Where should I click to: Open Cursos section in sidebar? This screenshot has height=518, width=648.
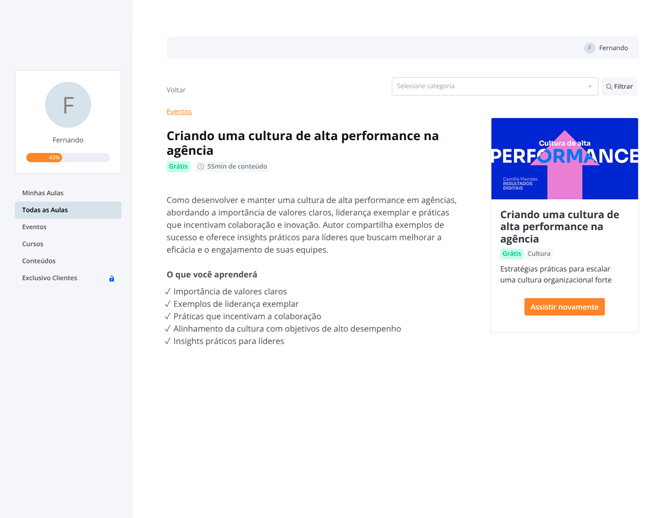pos(33,244)
